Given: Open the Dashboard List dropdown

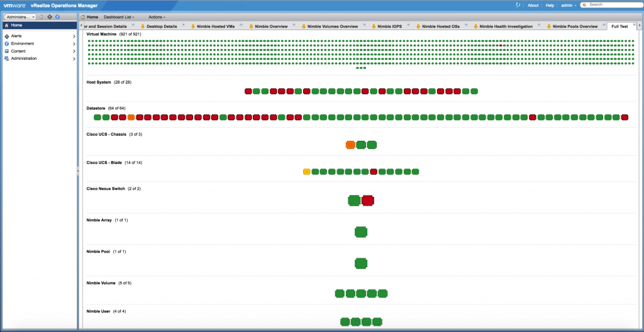Looking at the screenshot, I should [x=119, y=17].
